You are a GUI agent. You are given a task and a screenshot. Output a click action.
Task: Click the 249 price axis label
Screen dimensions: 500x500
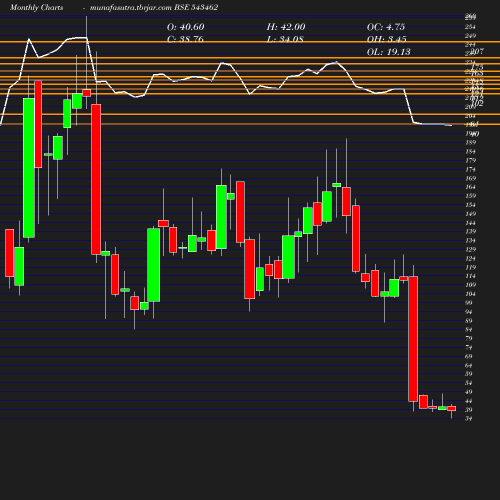click(470, 36)
